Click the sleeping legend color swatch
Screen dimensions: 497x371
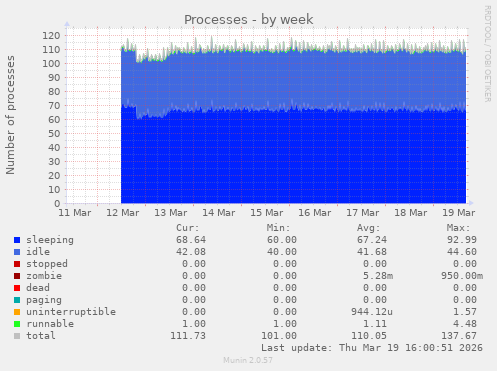17,240
